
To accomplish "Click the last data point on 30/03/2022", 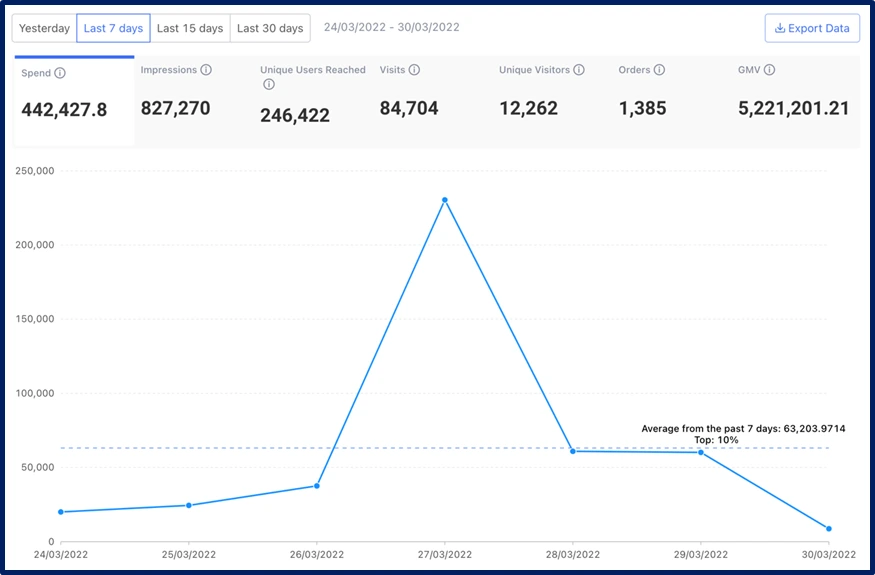I will (x=829, y=529).
